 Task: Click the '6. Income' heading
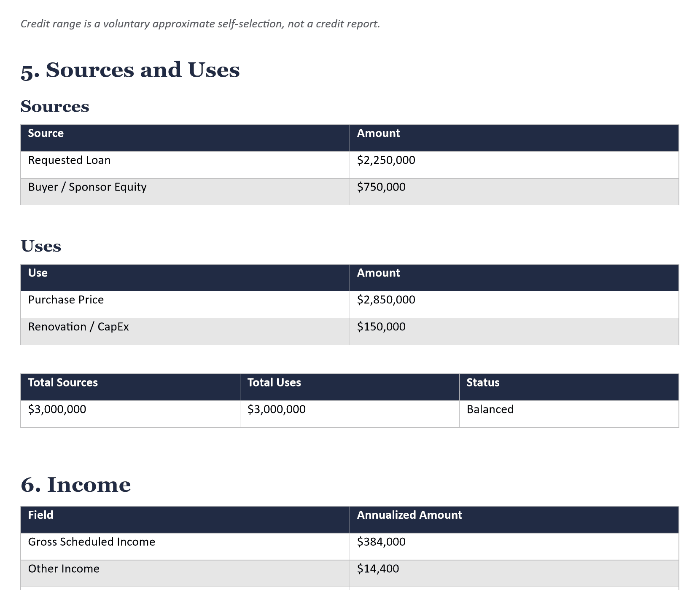(x=76, y=485)
